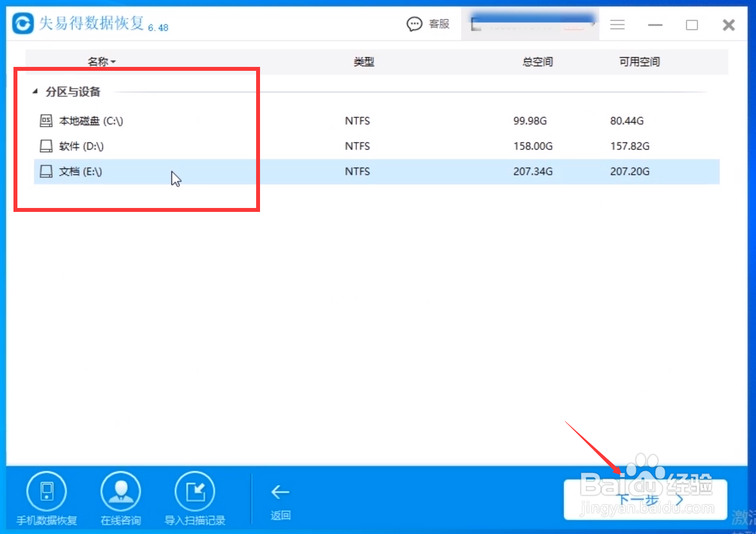Screen dimensions: 756x534
Task: Click the app logo icon
Action: [x=23, y=23]
